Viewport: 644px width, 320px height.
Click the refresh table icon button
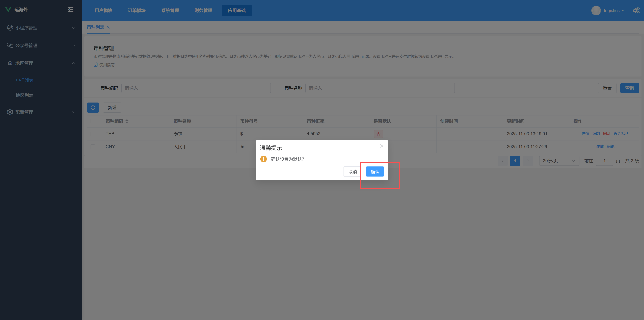click(93, 108)
